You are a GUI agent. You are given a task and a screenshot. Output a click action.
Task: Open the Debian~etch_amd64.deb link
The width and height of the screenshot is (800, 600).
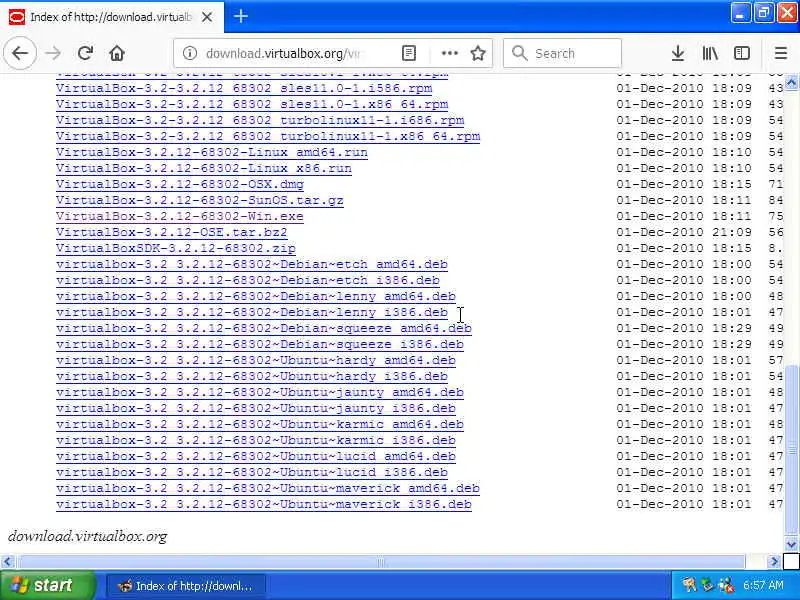point(252,264)
